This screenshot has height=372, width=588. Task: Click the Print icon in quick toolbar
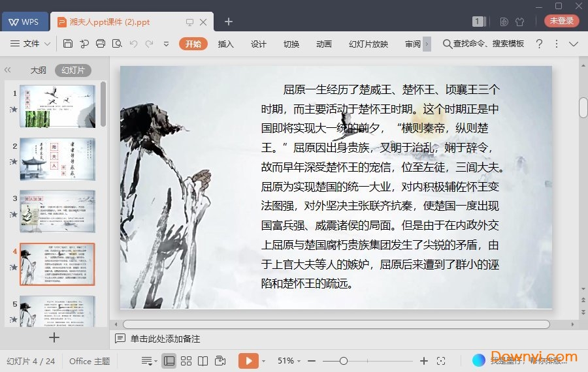point(100,44)
